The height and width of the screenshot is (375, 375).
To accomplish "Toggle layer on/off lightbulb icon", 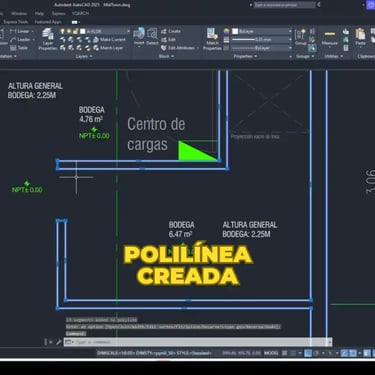I will pos(62,31).
